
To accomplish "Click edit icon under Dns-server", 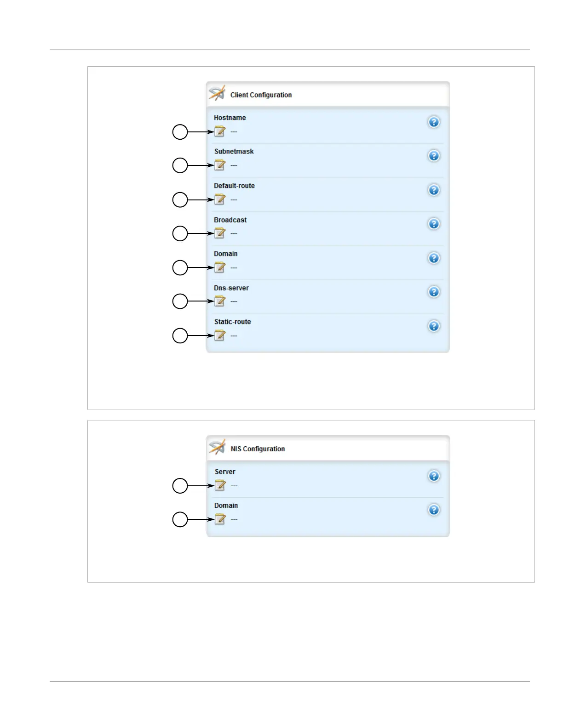I will pos(220,301).
